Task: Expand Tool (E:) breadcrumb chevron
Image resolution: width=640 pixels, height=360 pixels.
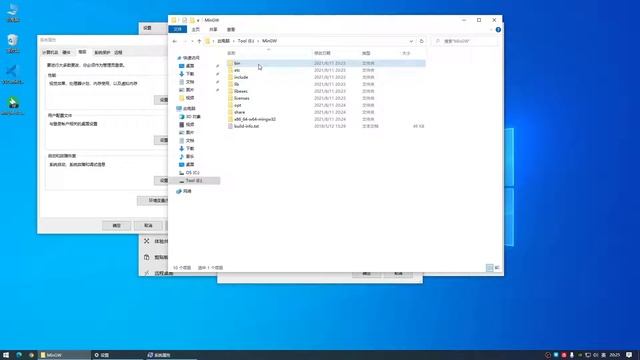Action: point(258,41)
